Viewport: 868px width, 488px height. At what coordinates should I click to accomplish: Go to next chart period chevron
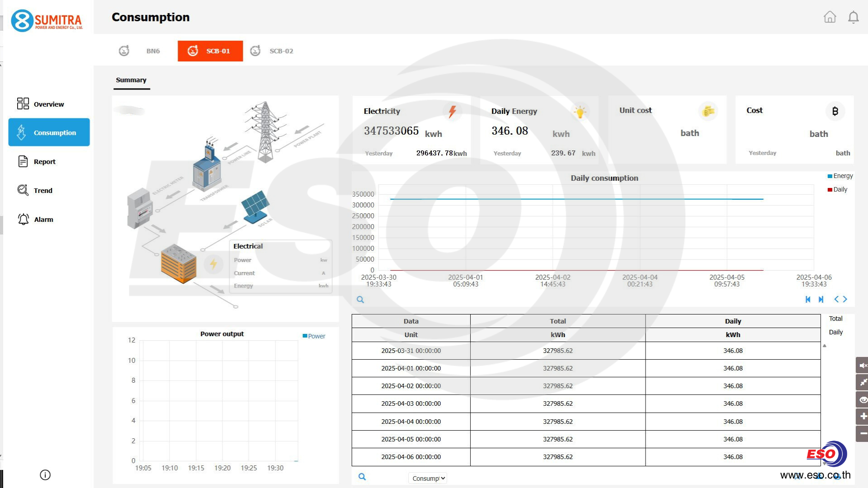tap(845, 299)
